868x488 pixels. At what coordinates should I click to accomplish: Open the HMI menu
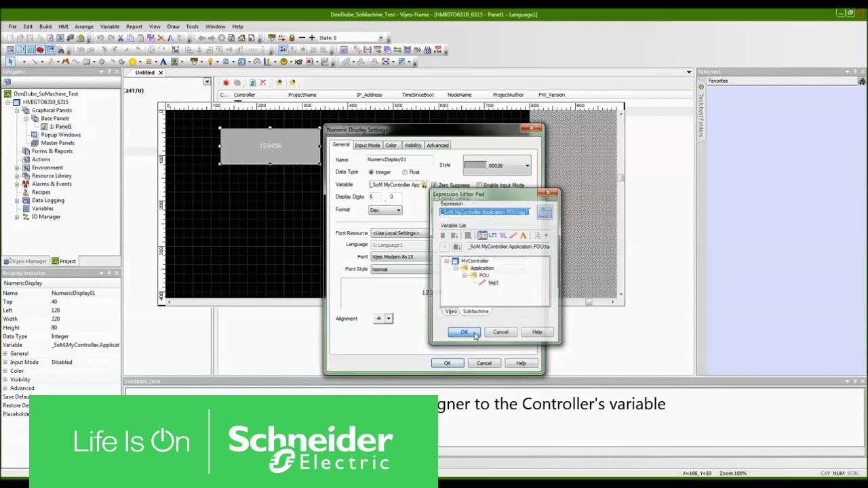coord(63,26)
